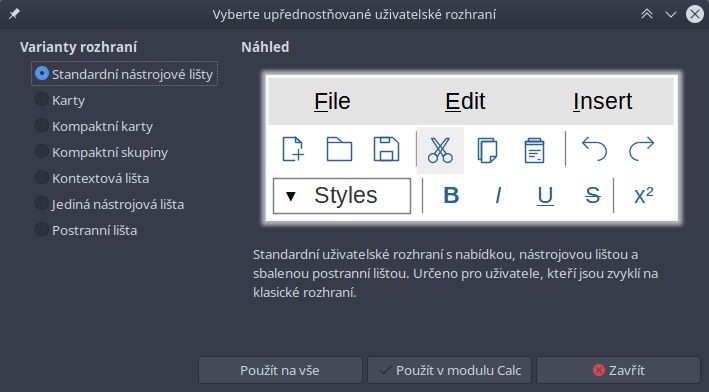This screenshot has height=392, width=709.
Task: Select Standardní nástrojové lišty radio option
Action: click(124, 74)
